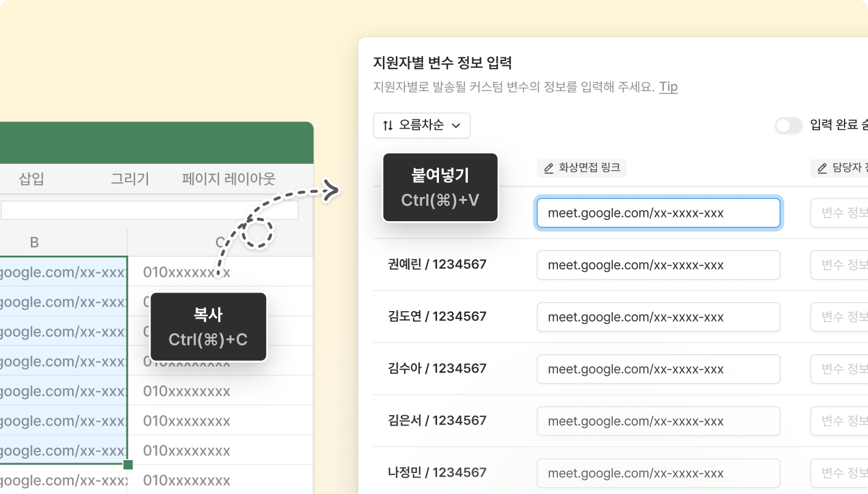This screenshot has width=868, height=494.
Task: Click the green fill handle in spreadsheet
Action: [128, 464]
